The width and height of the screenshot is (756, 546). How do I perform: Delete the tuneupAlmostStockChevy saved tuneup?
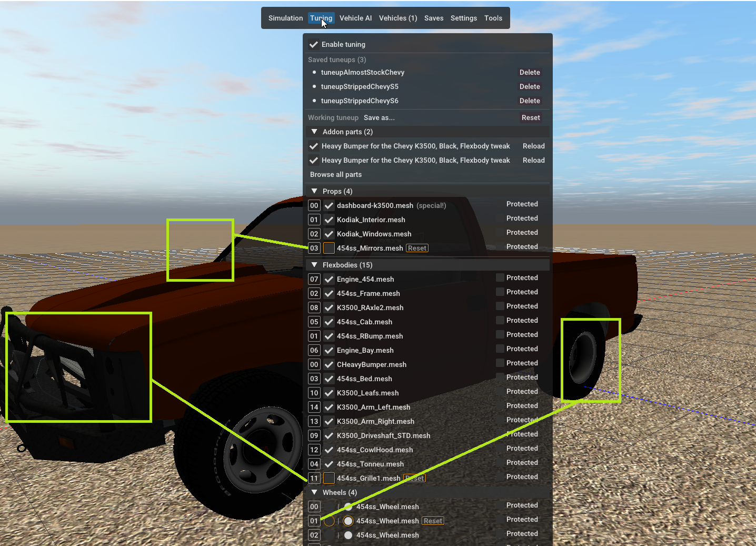click(x=529, y=73)
